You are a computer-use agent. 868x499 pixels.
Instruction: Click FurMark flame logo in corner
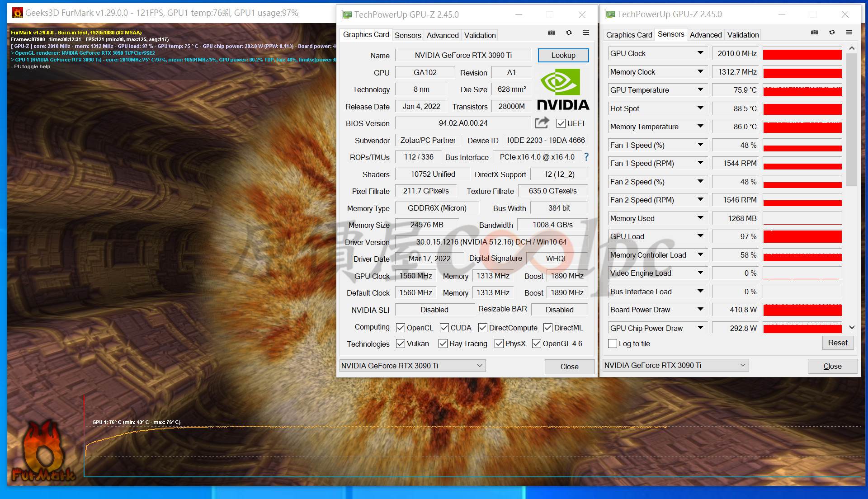pyautogui.click(x=43, y=451)
